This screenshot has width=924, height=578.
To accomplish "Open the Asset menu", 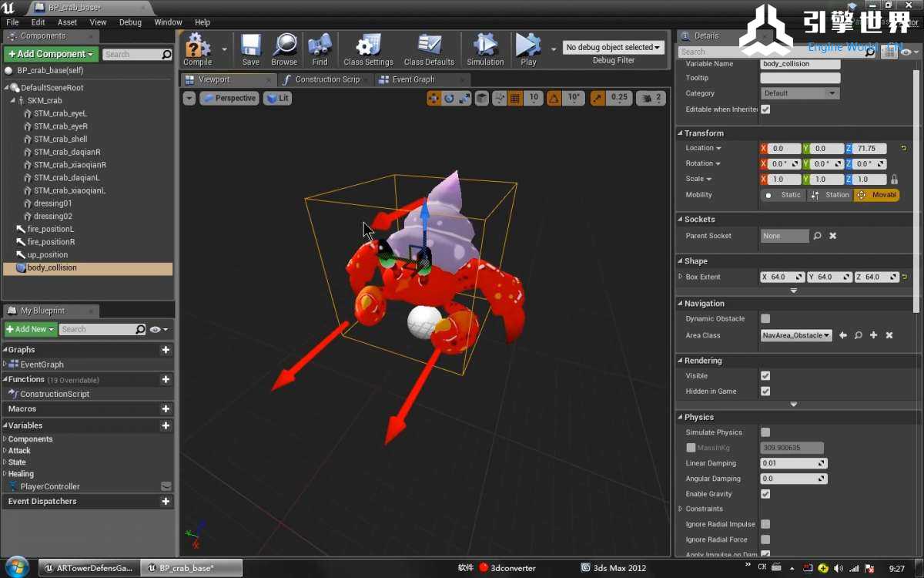I will [x=67, y=22].
